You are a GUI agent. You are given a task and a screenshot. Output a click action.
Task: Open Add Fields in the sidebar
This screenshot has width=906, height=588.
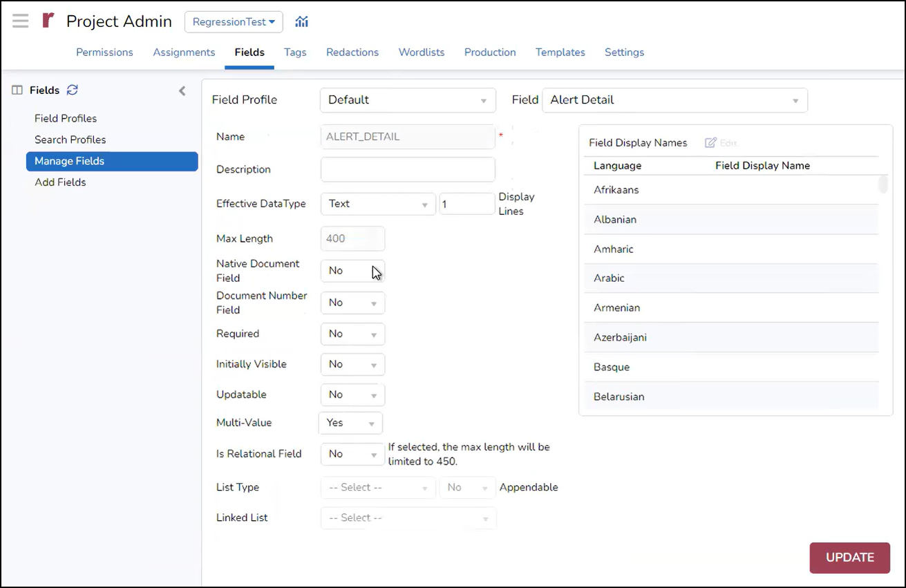click(60, 182)
